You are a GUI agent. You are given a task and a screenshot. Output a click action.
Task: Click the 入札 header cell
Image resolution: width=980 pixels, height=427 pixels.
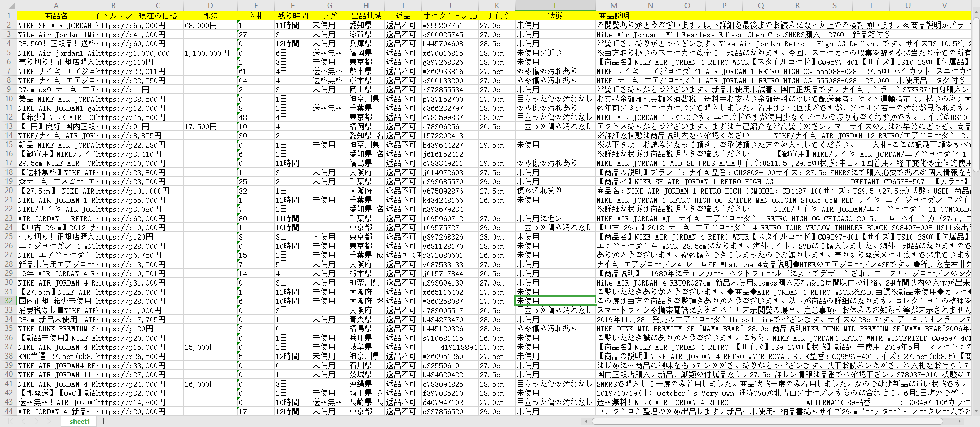point(256,16)
